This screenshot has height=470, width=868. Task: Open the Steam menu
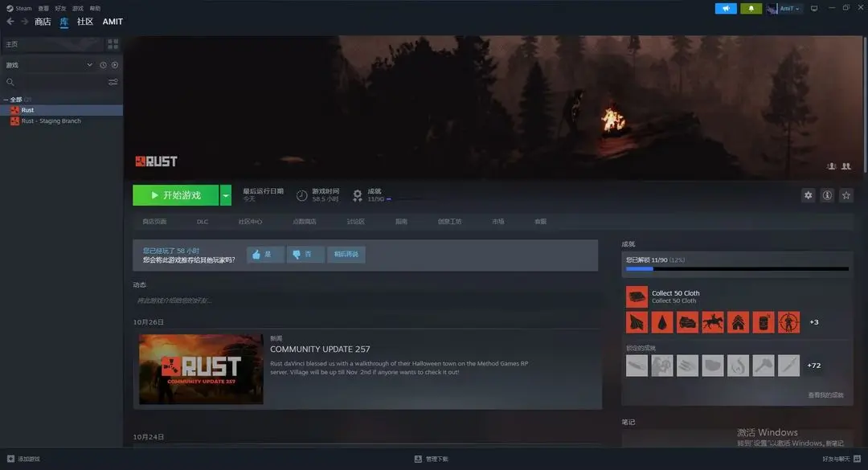[x=18, y=8]
